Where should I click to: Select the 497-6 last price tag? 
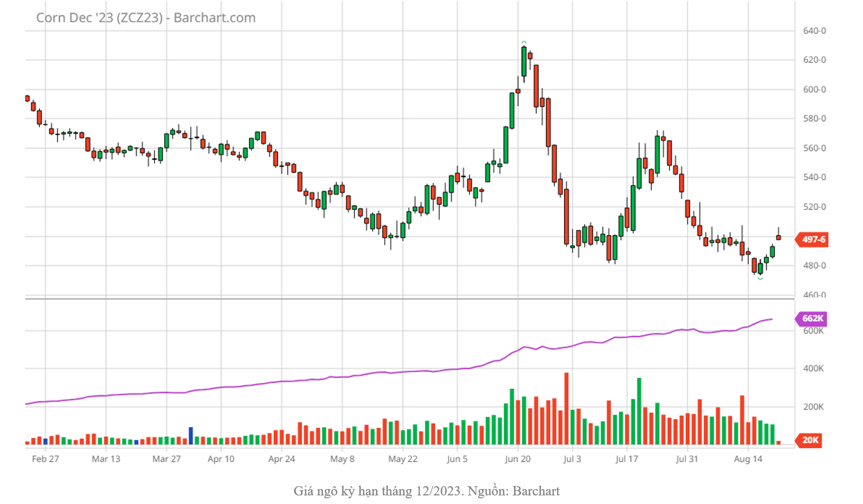click(x=812, y=240)
